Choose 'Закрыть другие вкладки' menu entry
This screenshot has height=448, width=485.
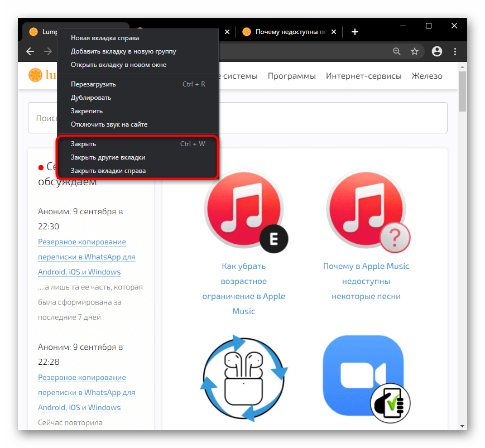[x=108, y=157]
